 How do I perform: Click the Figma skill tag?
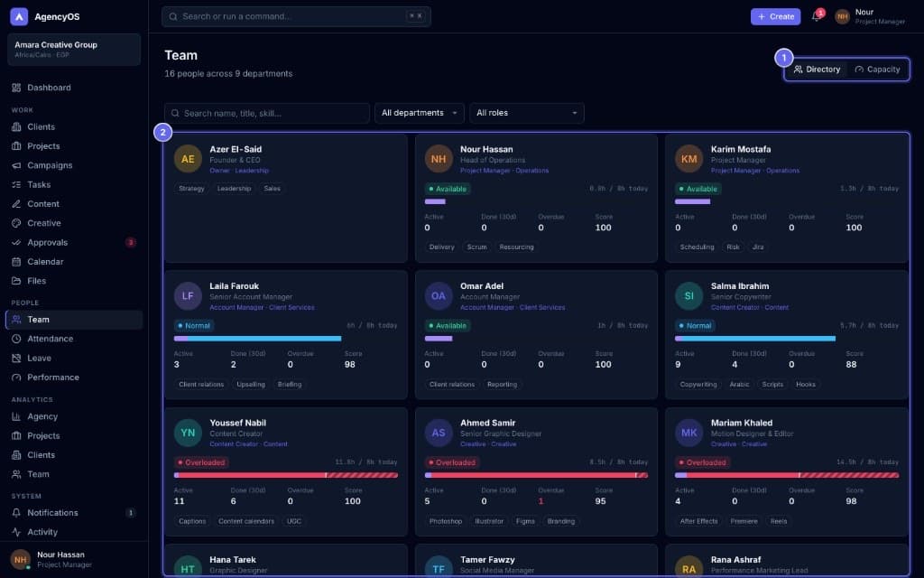click(525, 521)
